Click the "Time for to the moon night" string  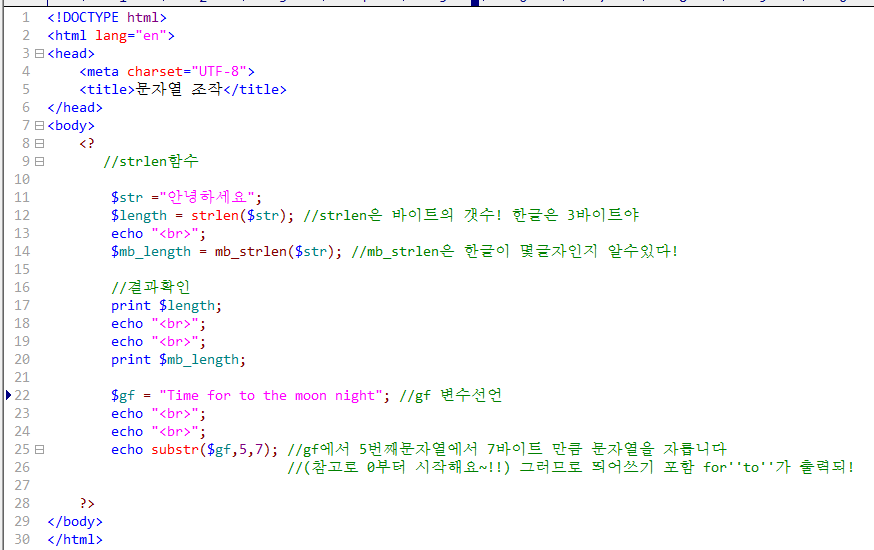[271, 395]
